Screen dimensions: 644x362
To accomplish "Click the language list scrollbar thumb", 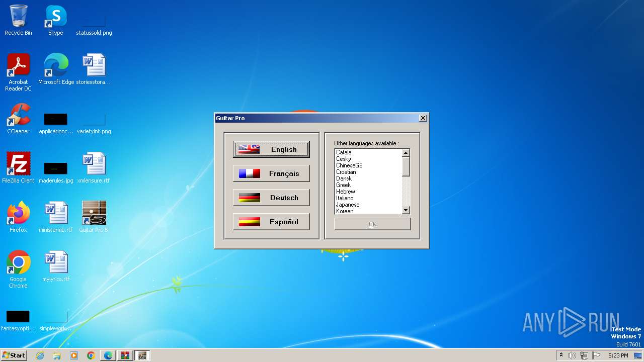I will click(406, 166).
